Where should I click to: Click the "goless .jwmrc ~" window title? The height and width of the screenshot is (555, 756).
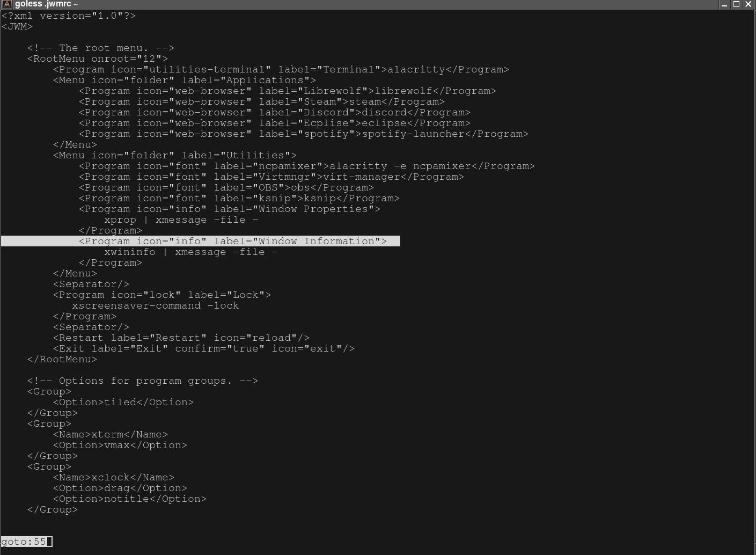coord(46,4)
